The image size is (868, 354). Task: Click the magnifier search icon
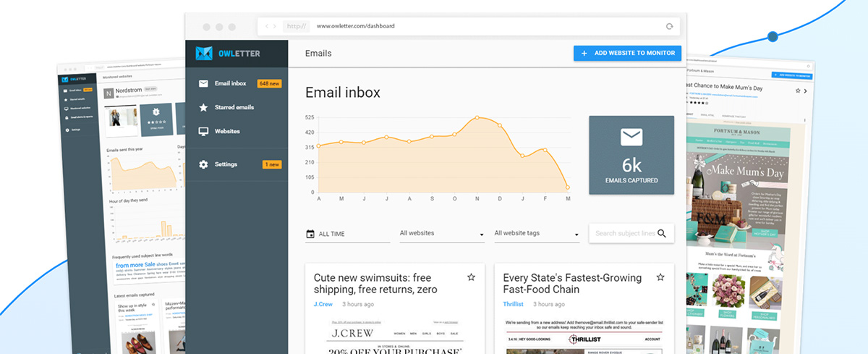(x=662, y=233)
